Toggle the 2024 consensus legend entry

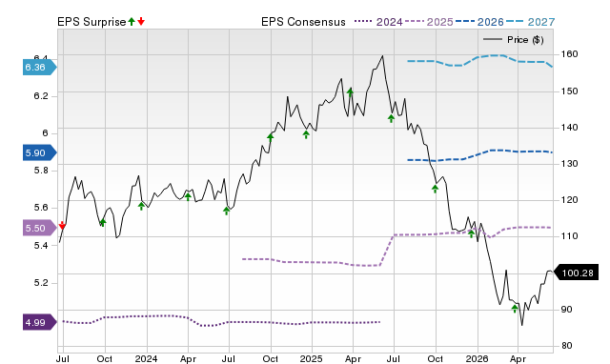[x=378, y=22]
